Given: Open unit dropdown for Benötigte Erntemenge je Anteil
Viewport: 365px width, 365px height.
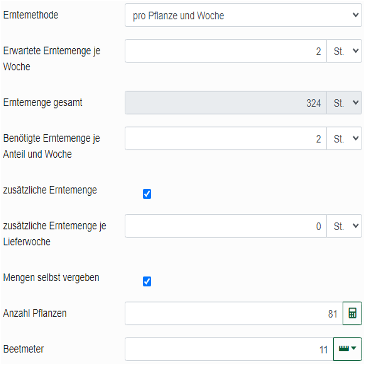Looking at the screenshot, I should [344, 138].
